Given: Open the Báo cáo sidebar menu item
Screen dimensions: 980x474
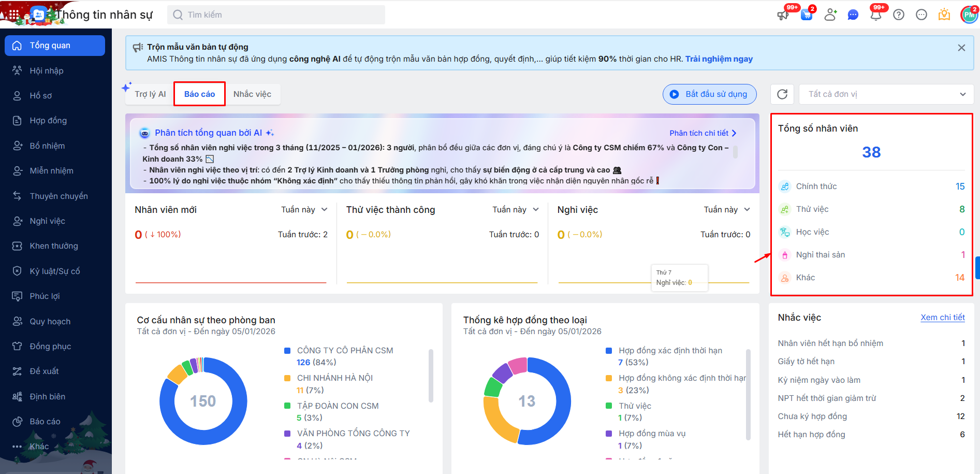Looking at the screenshot, I should click(x=55, y=422).
